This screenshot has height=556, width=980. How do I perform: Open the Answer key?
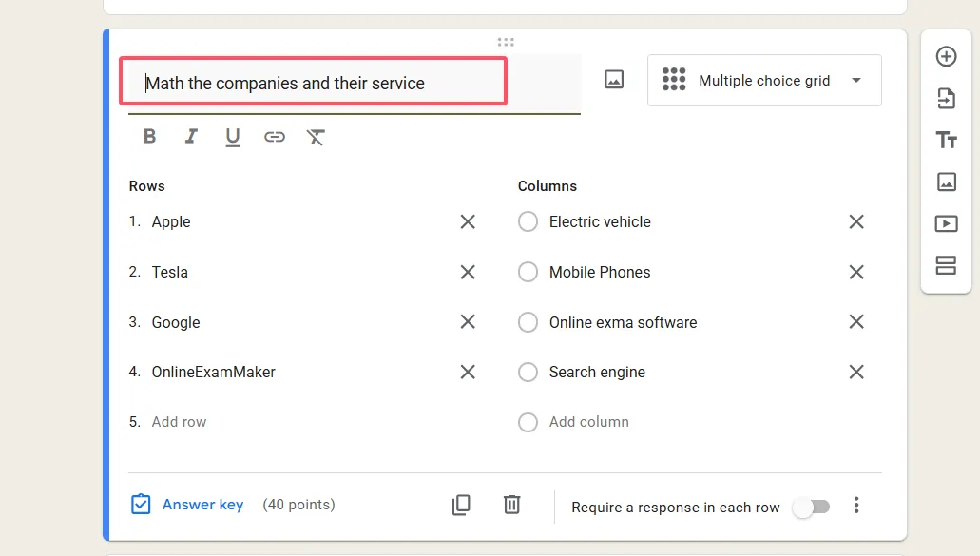pos(187,505)
